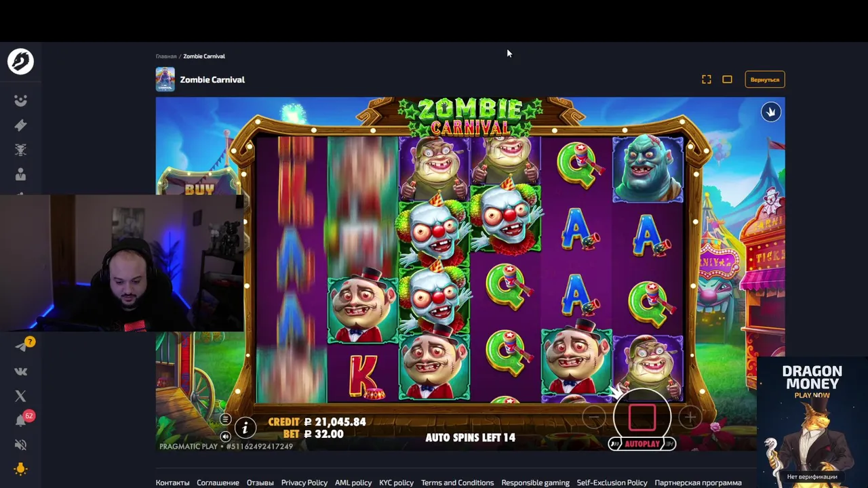Click the AUTO SPINS LEFT 14 text
Viewport: 868px width, 488px height.
tap(471, 438)
